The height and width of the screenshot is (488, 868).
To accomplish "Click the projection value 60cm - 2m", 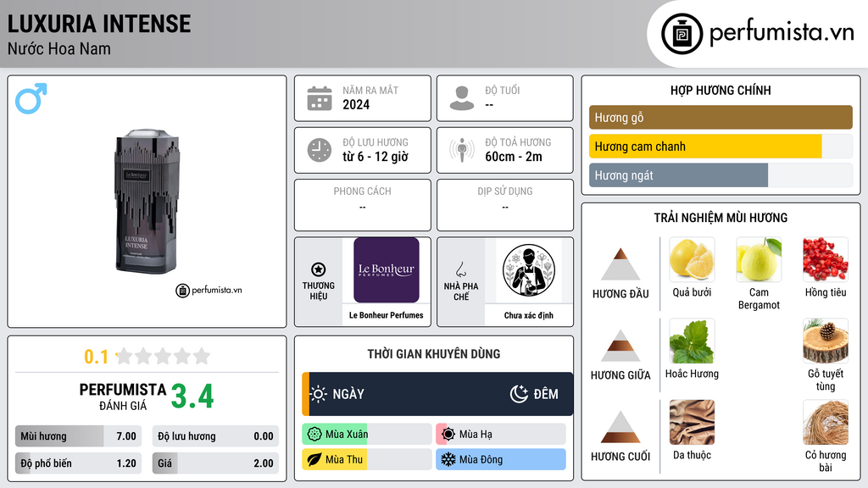I will point(514,157).
